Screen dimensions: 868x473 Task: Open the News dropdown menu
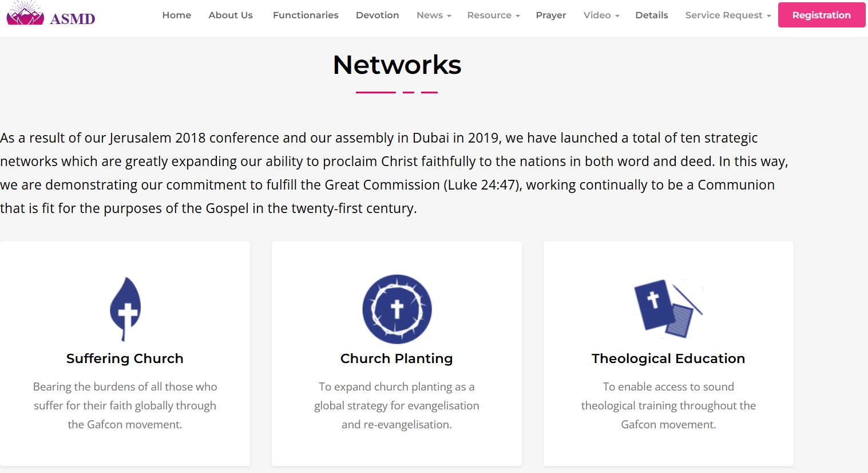(434, 15)
